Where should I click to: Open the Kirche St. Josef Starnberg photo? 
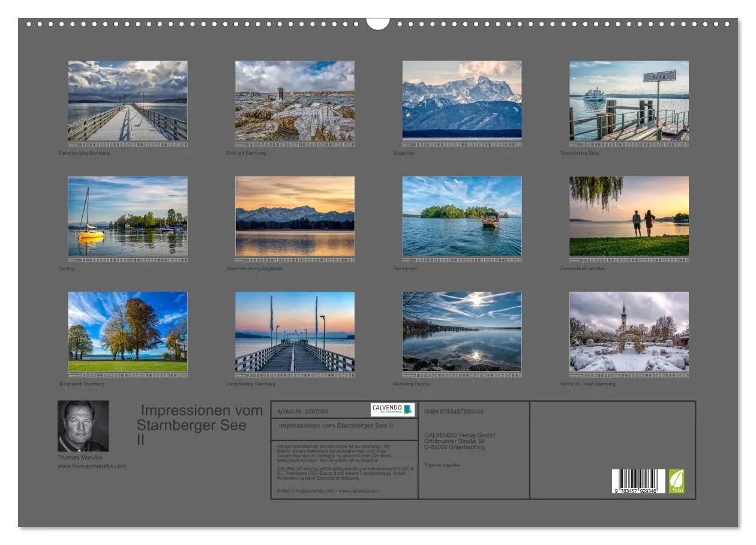coord(629,332)
